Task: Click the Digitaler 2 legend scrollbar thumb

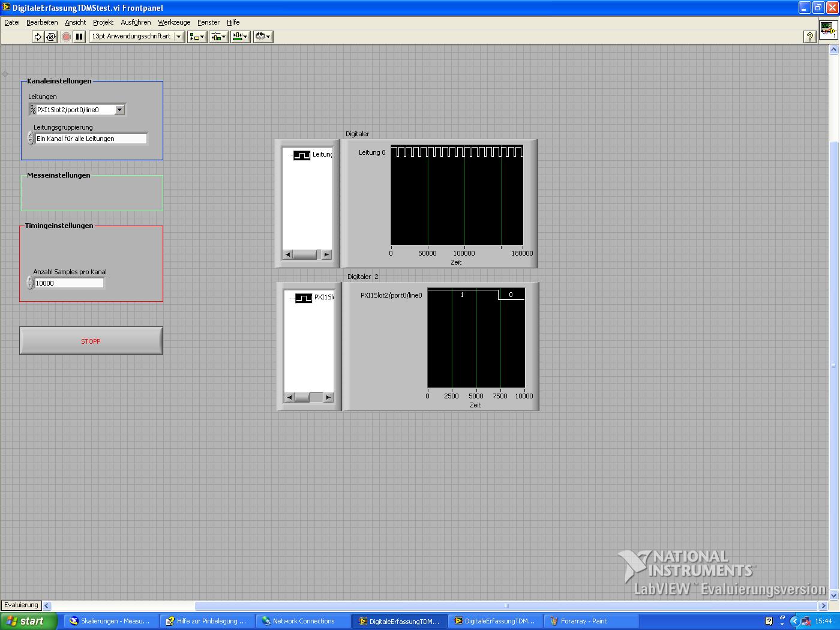Action: point(302,397)
